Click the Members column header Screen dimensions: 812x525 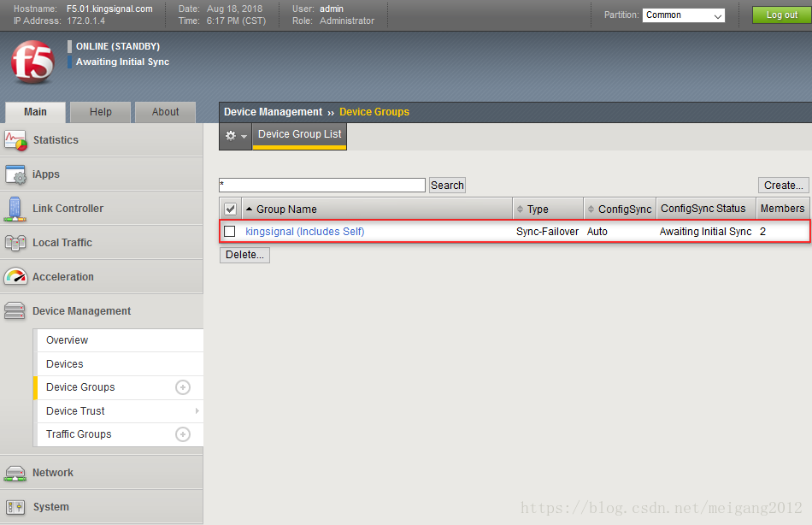tap(782, 209)
